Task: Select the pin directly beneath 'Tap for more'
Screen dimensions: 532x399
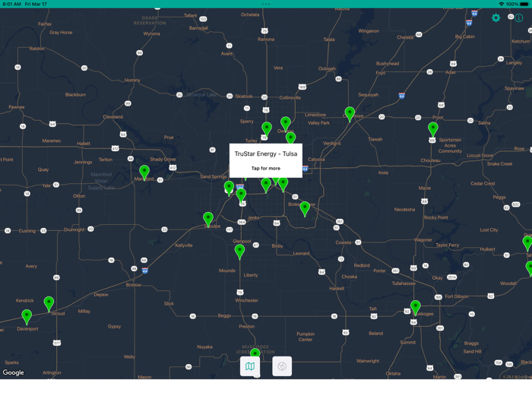Action: pyautogui.click(x=266, y=185)
